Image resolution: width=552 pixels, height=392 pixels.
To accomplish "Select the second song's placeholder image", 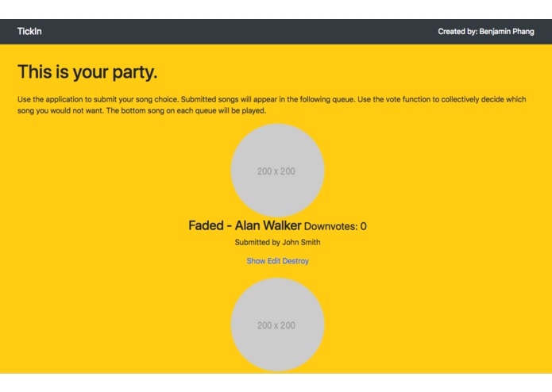I will (x=277, y=325).
